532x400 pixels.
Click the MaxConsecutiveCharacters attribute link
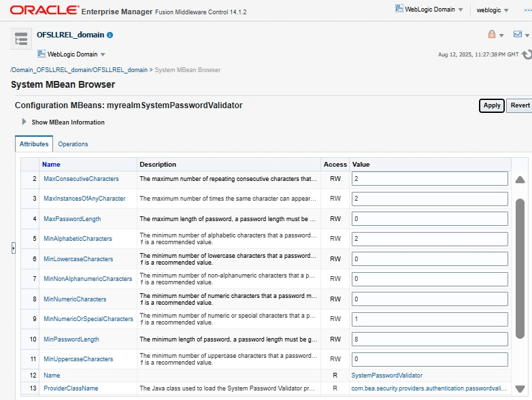[81, 179]
